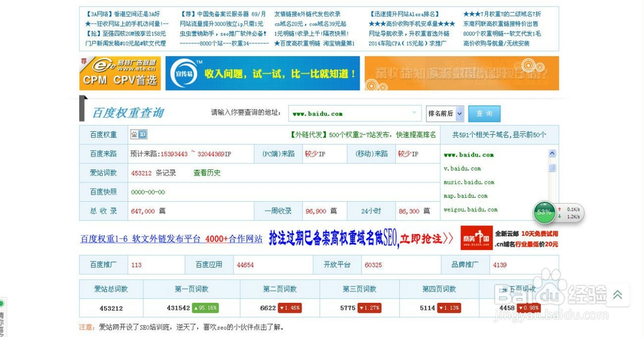Expand the 排名前后 select box
This screenshot has width=644, height=337.
coord(445,113)
